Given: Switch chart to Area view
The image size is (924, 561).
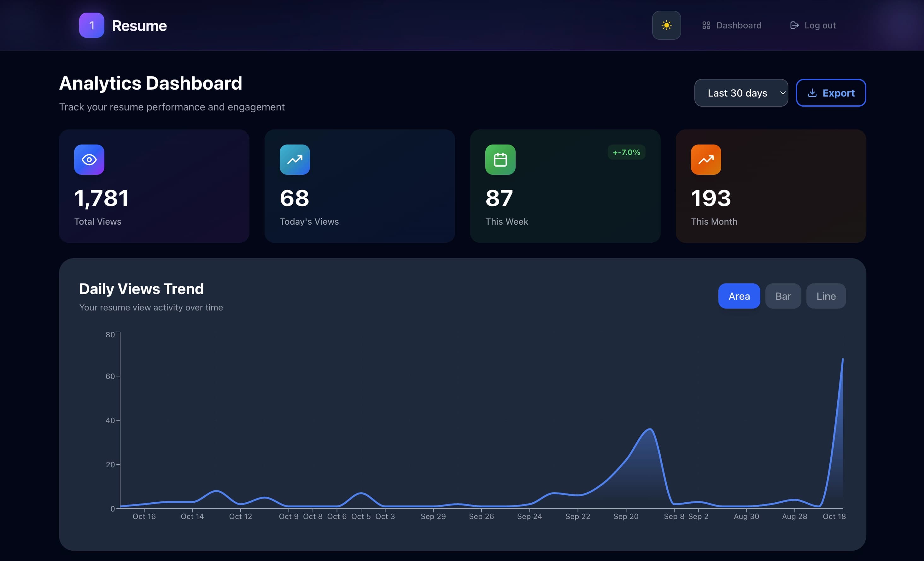Looking at the screenshot, I should pyautogui.click(x=739, y=296).
